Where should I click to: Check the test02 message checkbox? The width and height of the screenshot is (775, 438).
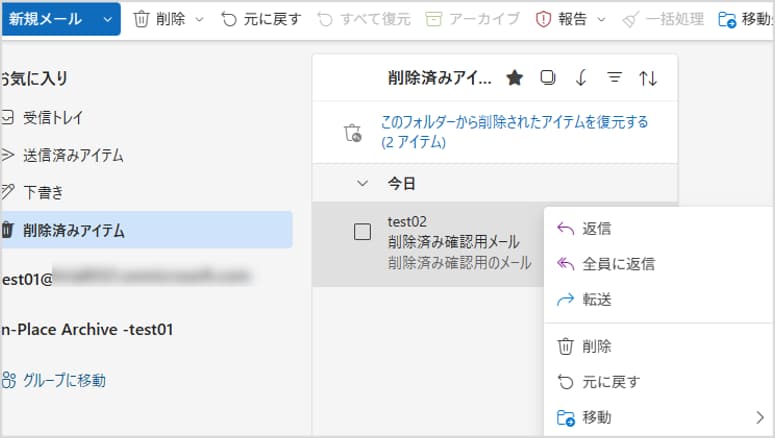tap(363, 231)
